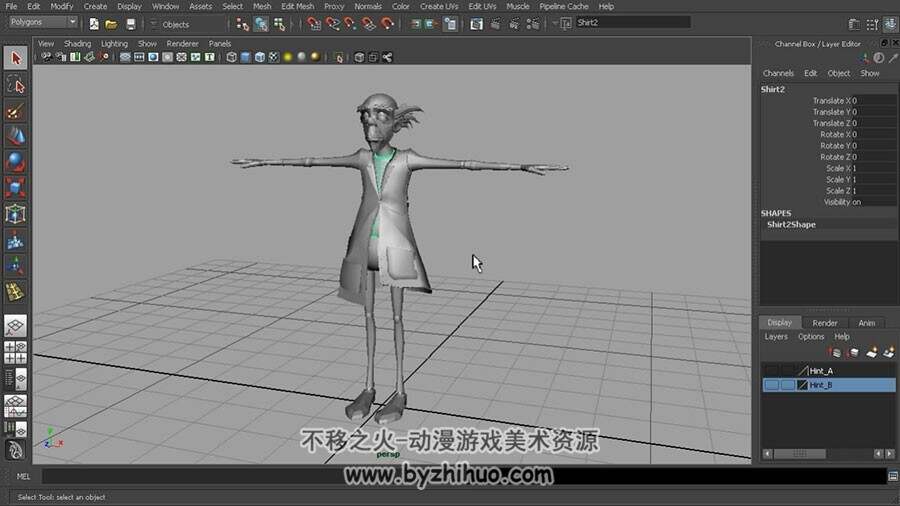This screenshot has height=506, width=900.
Task: Activate the Scale tool cube icon
Action: (15, 188)
